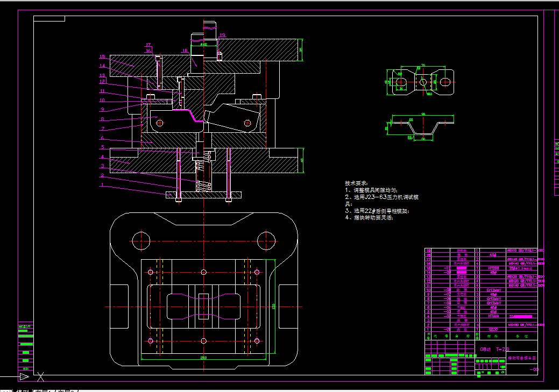The width and height of the screenshot is (559, 392).
Task: Click callout number 3 in the section view
Action: coord(102,166)
